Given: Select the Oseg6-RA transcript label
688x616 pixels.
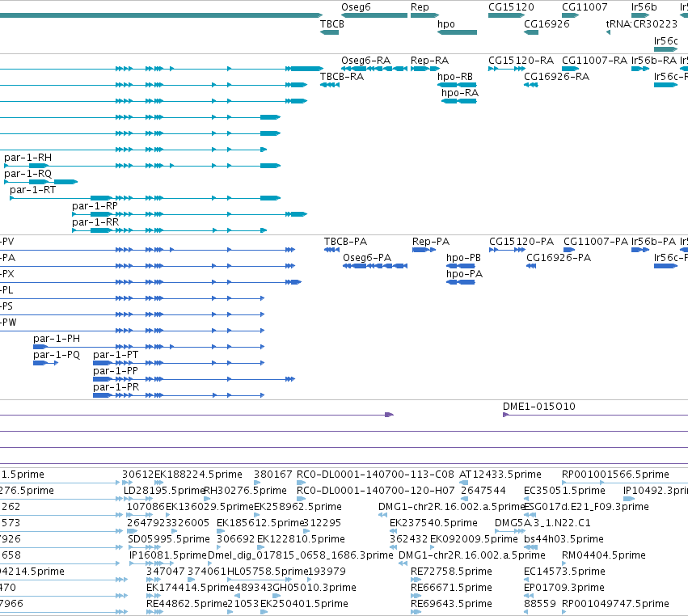Looking at the screenshot, I should (x=365, y=60).
